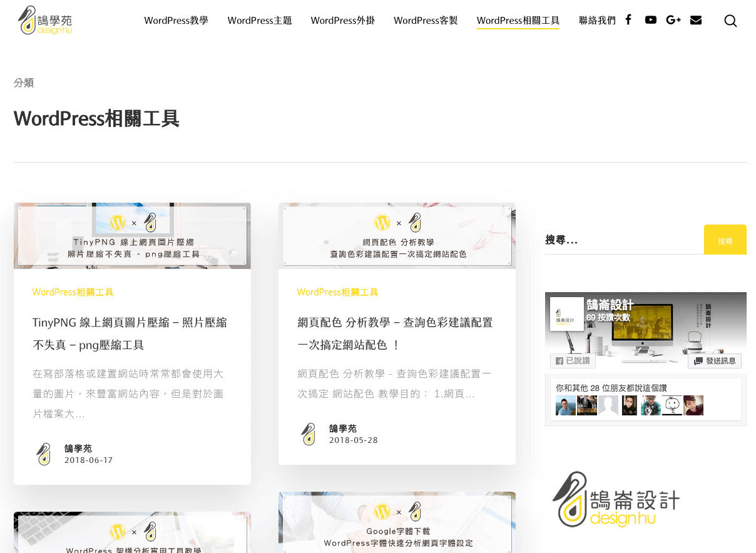Click the email envelope icon in header
The width and height of the screenshot is (756, 553).
(x=696, y=20)
